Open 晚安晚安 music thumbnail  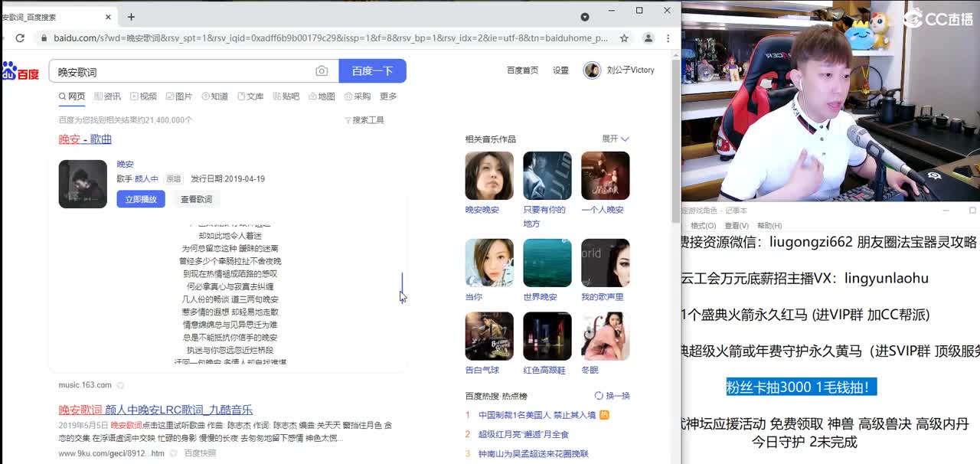[489, 176]
